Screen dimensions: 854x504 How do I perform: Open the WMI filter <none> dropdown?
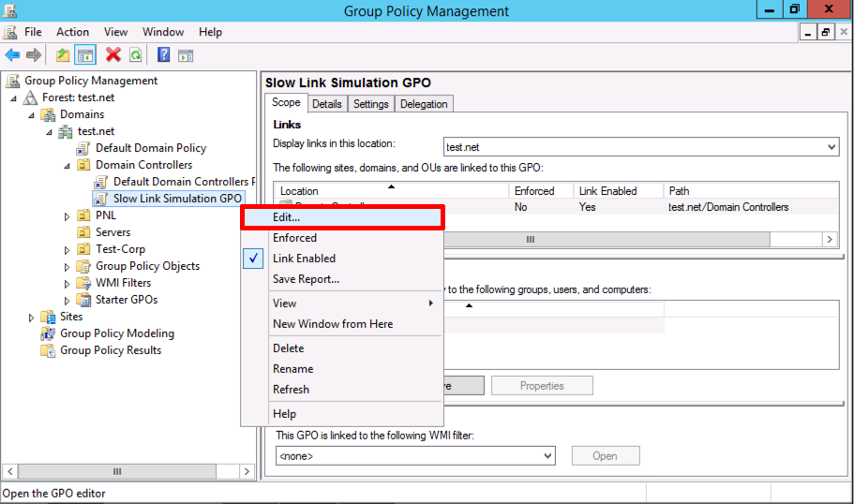(547, 456)
